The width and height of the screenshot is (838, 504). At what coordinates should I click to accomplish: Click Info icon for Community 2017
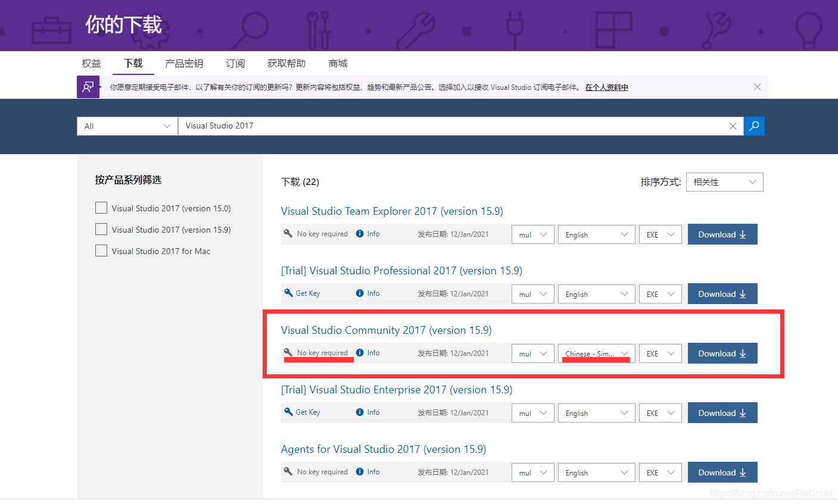(x=360, y=353)
